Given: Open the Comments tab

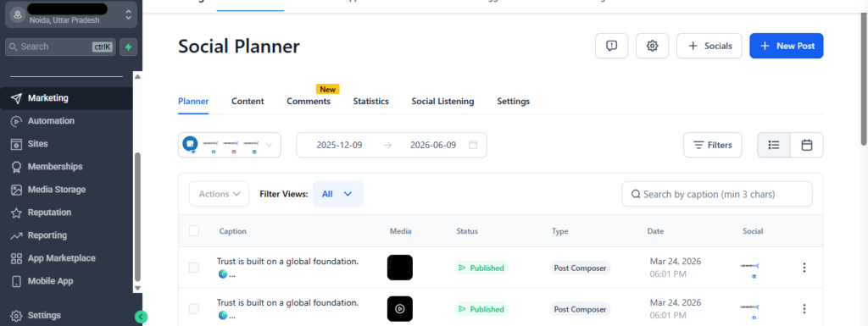Looking at the screenshot, I should [309, 102].
